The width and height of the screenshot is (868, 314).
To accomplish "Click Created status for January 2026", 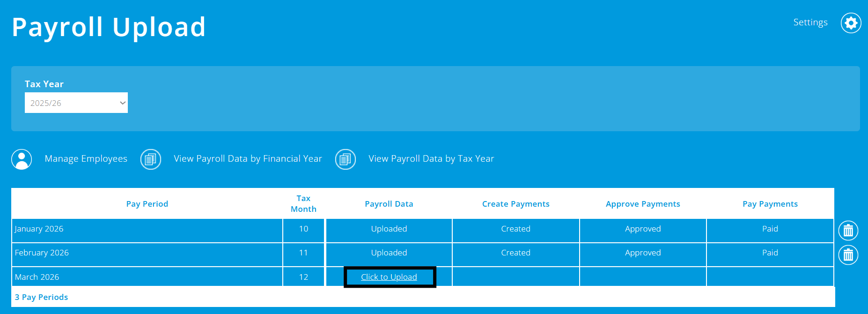I will pyautogui.click(x=516, y=229).
